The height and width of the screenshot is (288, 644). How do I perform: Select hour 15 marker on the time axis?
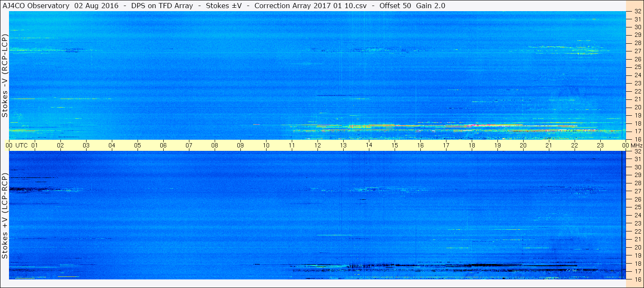coord(395,145)
